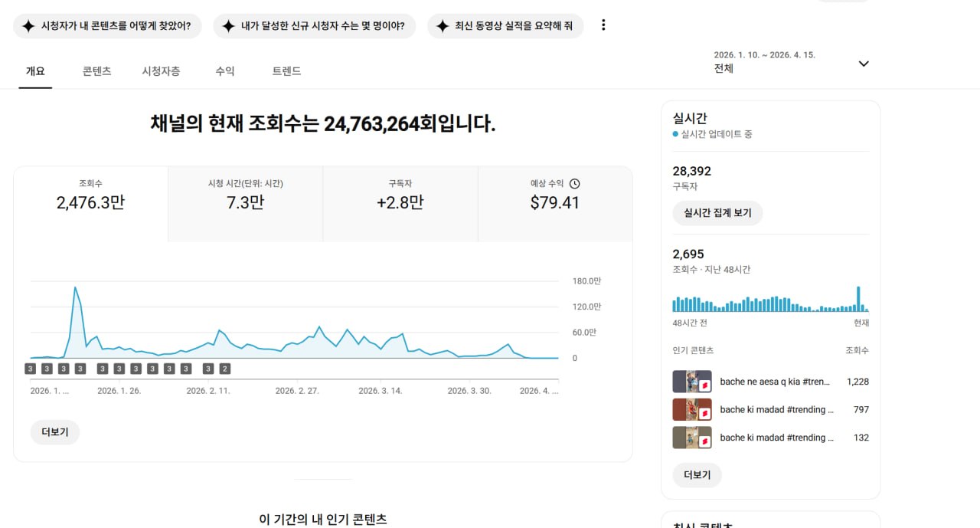Viewport: 980px width, 528px height.
Task: Select the 예상 수익 $79.41 metric card
Action: pos(555,203)
